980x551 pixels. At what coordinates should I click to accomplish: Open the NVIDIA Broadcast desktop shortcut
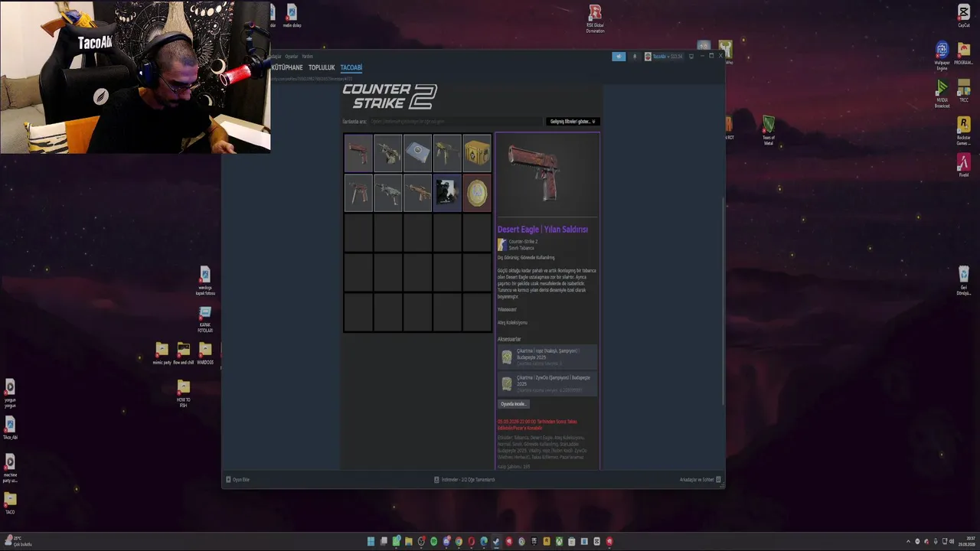point(942,94)
